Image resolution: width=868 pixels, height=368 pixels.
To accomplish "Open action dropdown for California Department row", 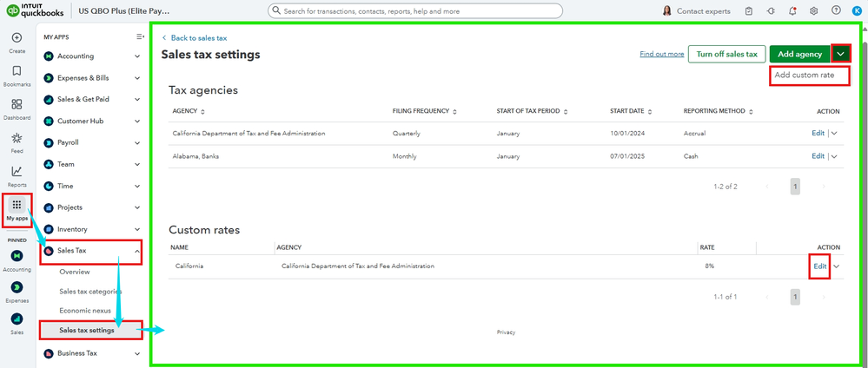I will click(834, 134).
